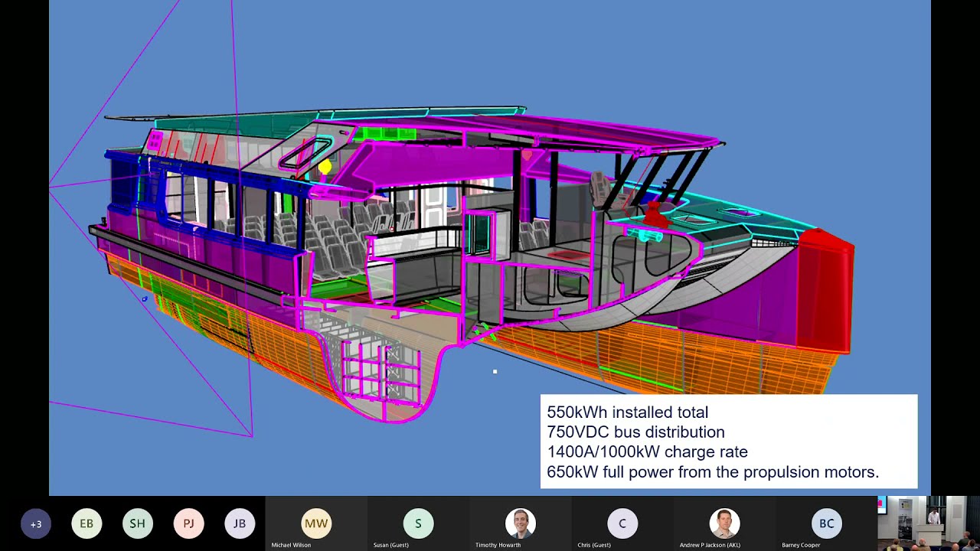Click the '1400A/1000kW charge rate' line
Image resolution: width=980 pixels, height=551 pixels.
[x=647, y=452]
